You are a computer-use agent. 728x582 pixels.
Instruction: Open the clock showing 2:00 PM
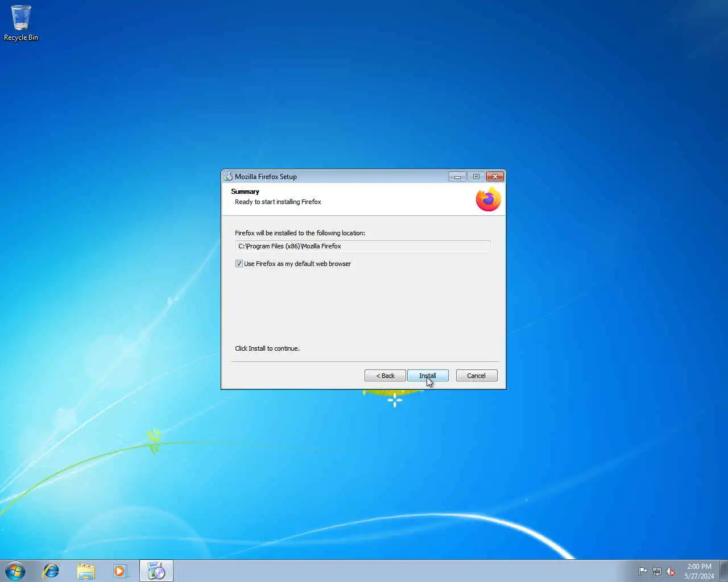point(699,571)
